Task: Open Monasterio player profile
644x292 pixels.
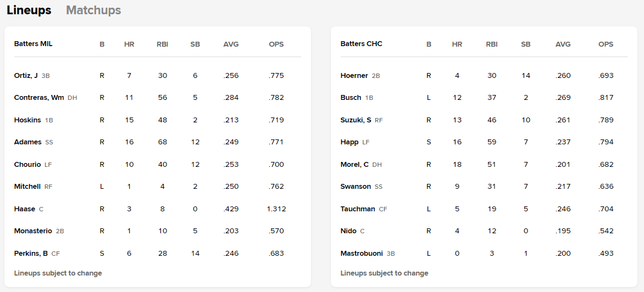Action: [33, 231]
